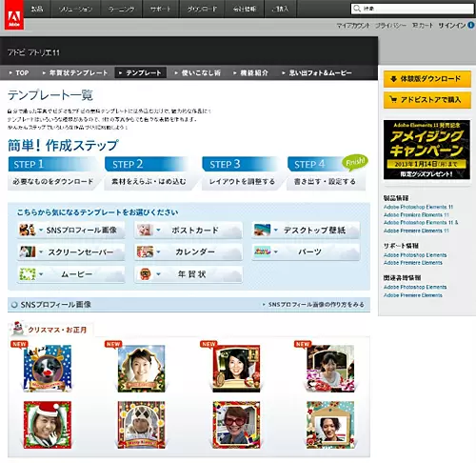The width and height of the screenshot is (476, 463).
Task: Open 思い出フォト&ムービー tab
Action: pyautogui.click(x=317, y=72)
